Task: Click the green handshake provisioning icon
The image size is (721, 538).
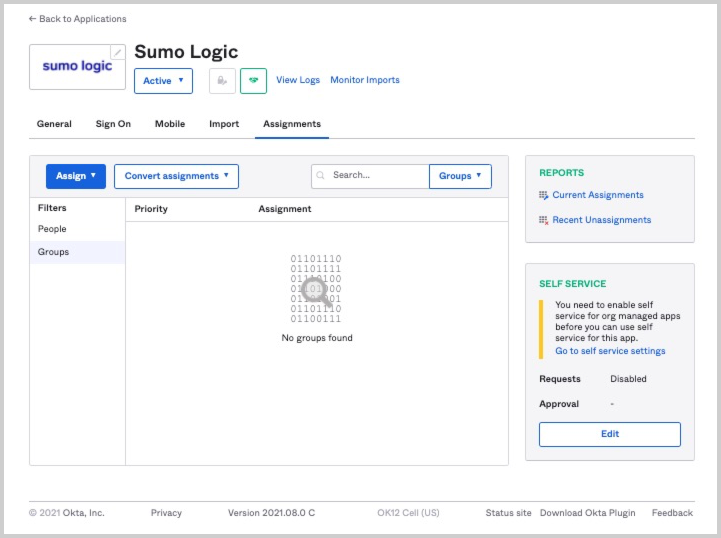Action: pos(253,81)
